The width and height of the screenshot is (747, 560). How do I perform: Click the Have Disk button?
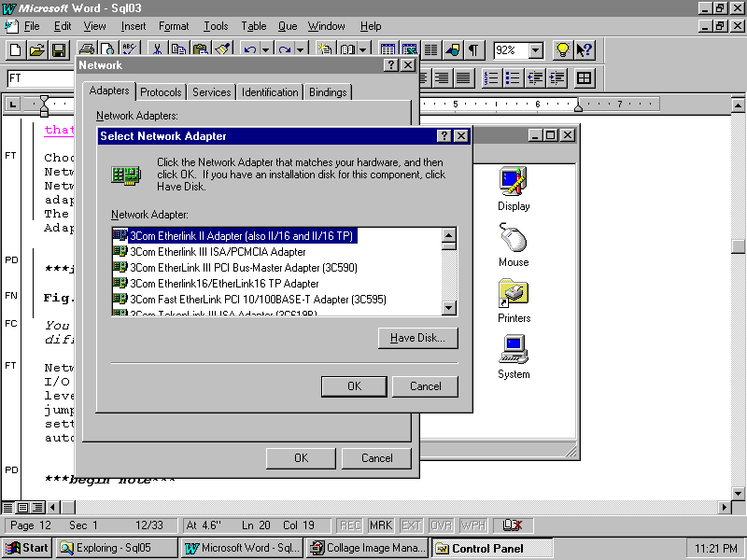[417, 338]
